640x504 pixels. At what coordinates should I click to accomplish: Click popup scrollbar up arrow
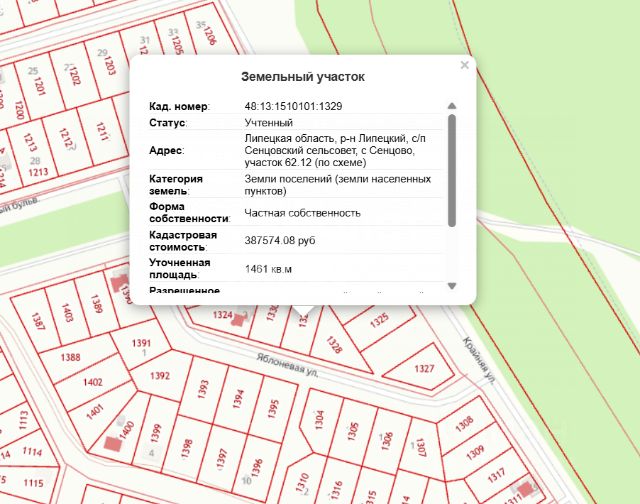[x=451, y=106]
